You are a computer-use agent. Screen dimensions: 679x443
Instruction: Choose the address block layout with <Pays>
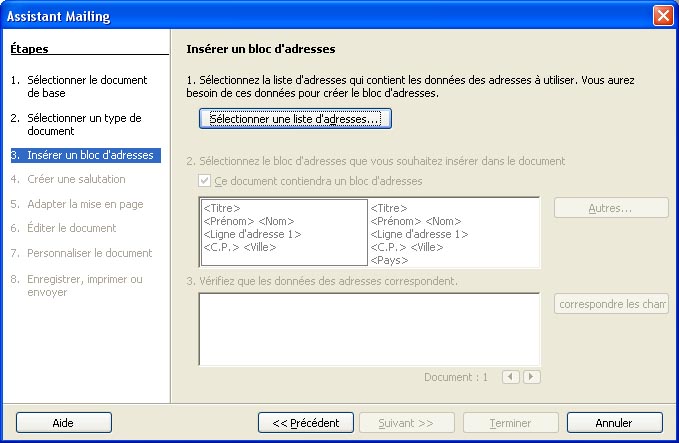click(453, 233)
